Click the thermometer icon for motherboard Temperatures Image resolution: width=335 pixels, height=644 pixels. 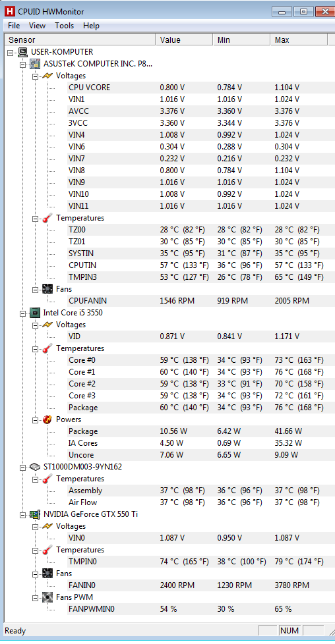pos(47,218)
